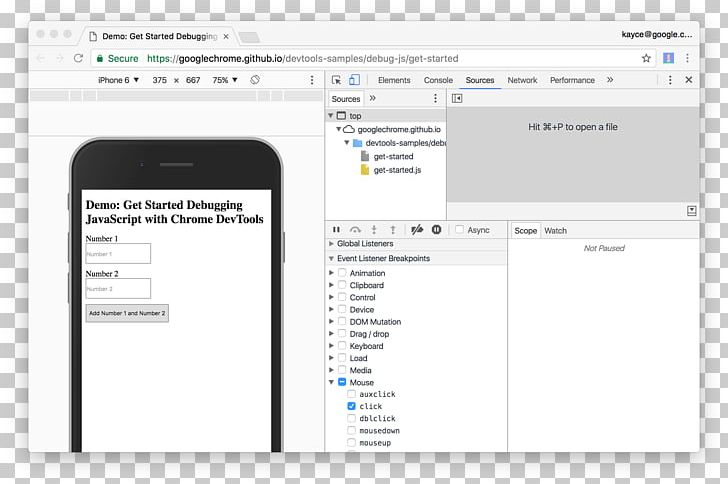Select the Sources tab in DevTools
Image resolution: width=728 pixels, height=484 pixels.
coord(480,80)
